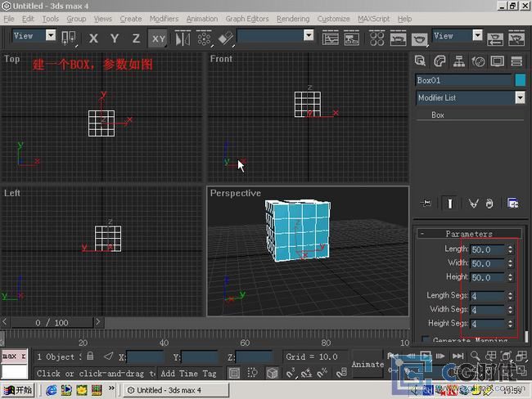Open the Rendering menu
The width and height of the screenshot is (532, 399).
click(293, 19)
